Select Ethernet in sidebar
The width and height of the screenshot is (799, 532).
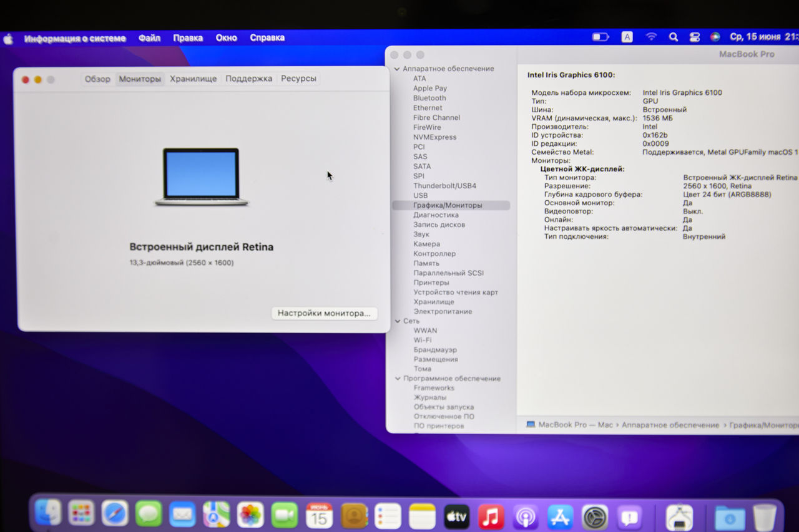[428, 107]
